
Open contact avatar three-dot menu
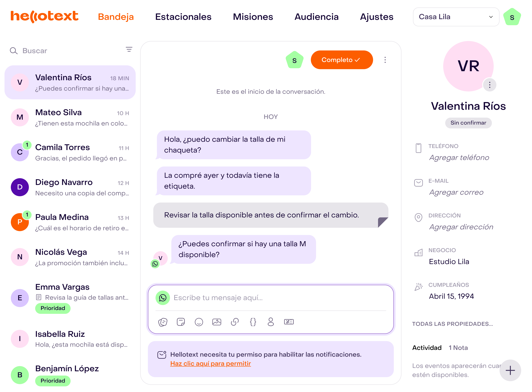click(x=490, y=85)
